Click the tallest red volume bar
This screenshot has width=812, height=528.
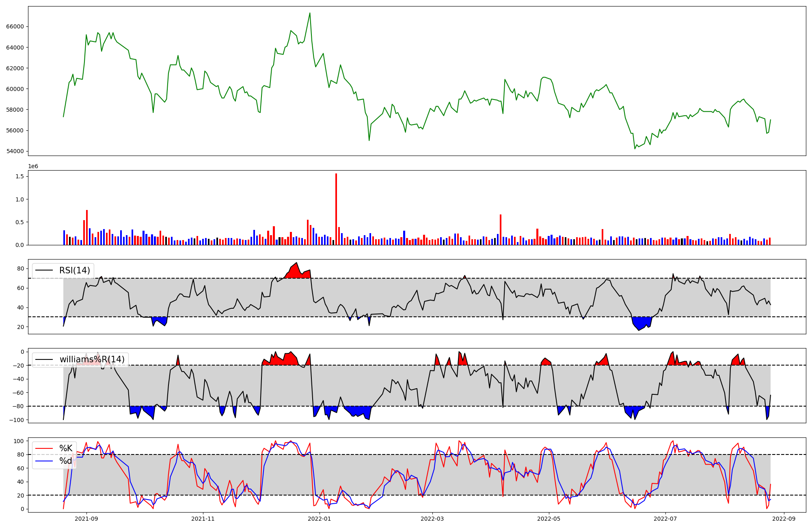click(x=336, y=209)
